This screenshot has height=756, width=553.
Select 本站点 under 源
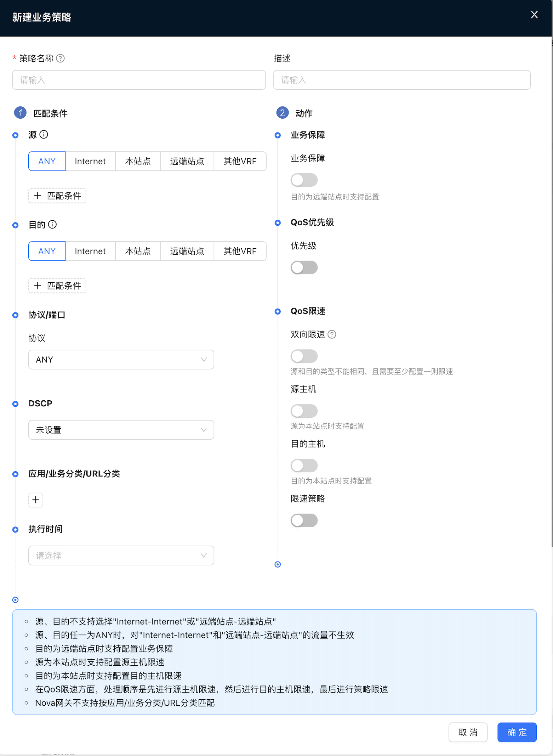(138, 161)
